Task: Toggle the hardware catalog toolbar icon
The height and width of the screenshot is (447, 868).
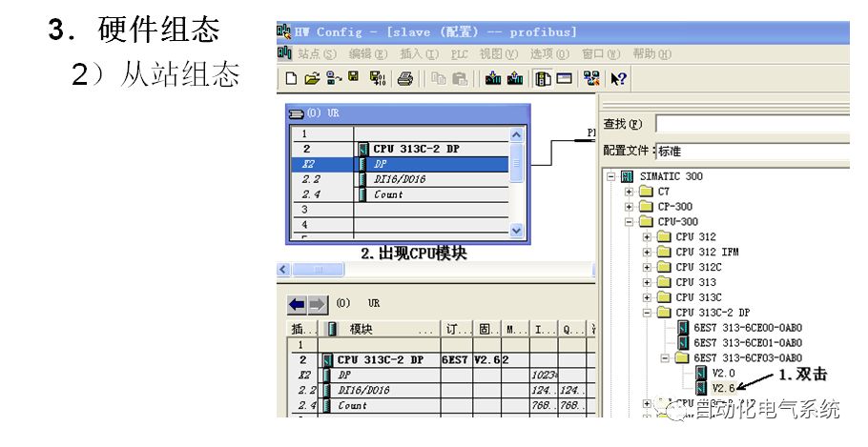Action: tap(543, 78)
